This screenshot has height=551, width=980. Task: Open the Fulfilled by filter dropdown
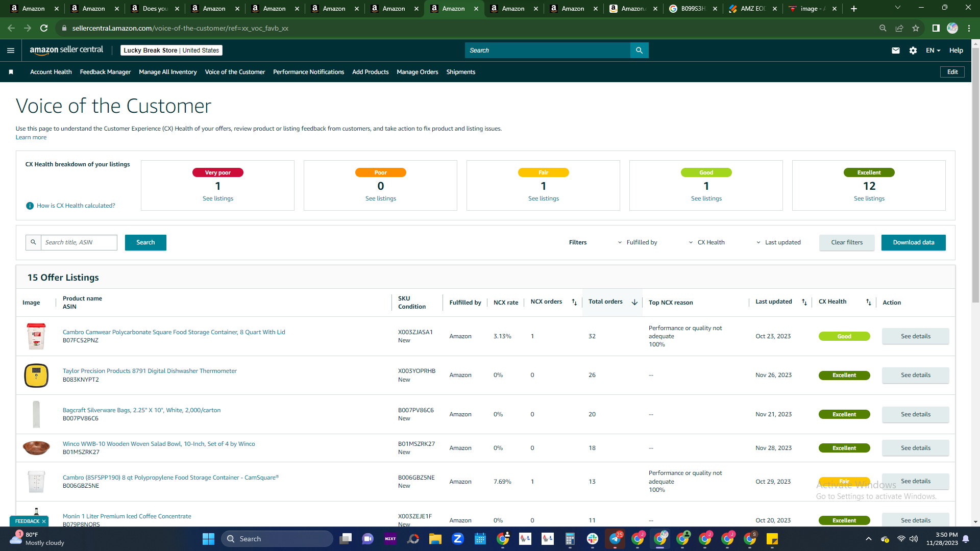(638, 242)
